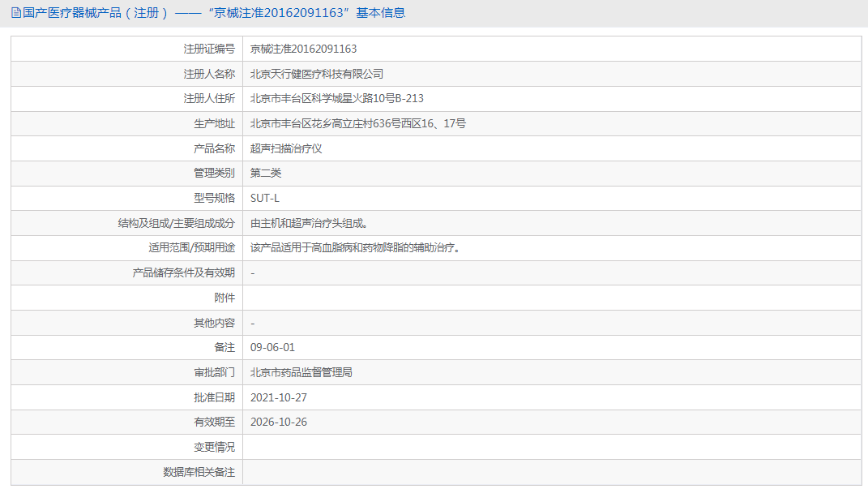Click the 变更情况 label
Image resolution: width=868 pixels, height=489 pixels.
[x=214, y=447]
